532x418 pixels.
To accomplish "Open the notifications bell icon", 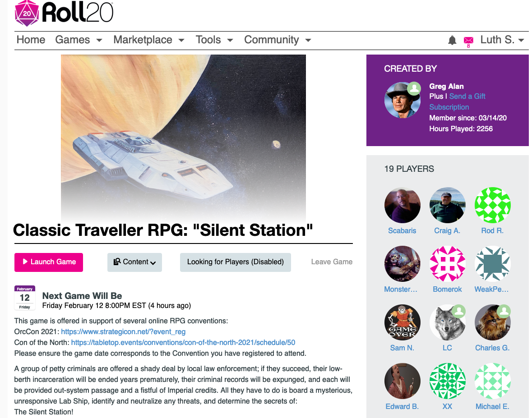I will point(452,40).
